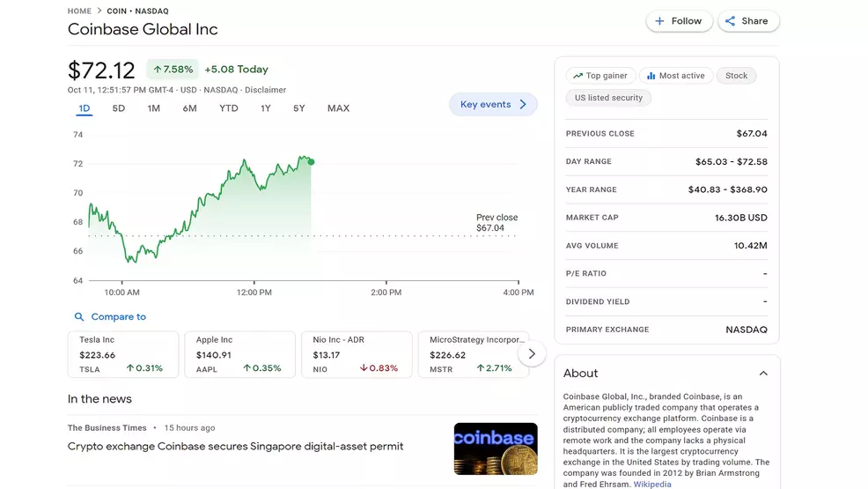This screenshot has width=868, height=489.
Task: Click the MARKET CAP value 16.30B USD
Action: point(740,218)
